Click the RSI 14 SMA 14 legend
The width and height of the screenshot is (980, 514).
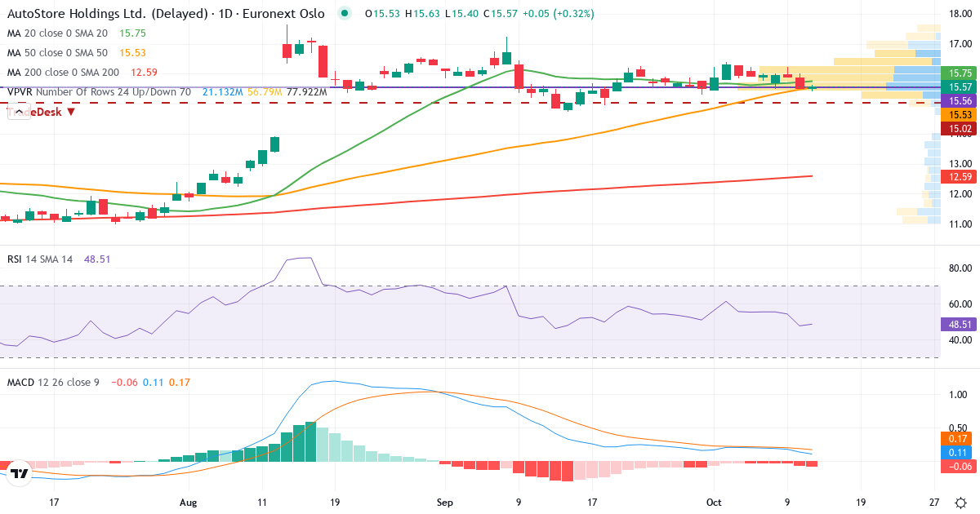[40, 259]
